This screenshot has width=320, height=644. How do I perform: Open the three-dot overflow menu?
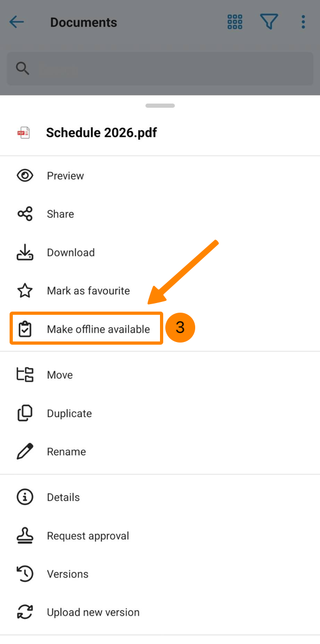[x=303, y=22]
